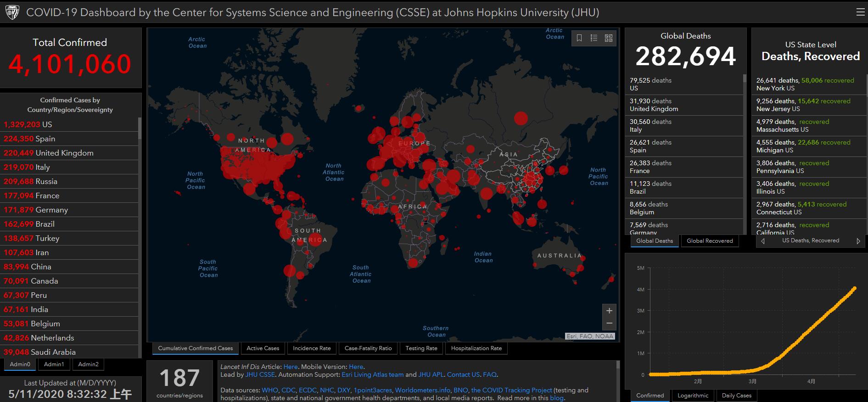Zoom out on the map
The height and width of the screenshot is (402, 868).
(x=609, y=324)
